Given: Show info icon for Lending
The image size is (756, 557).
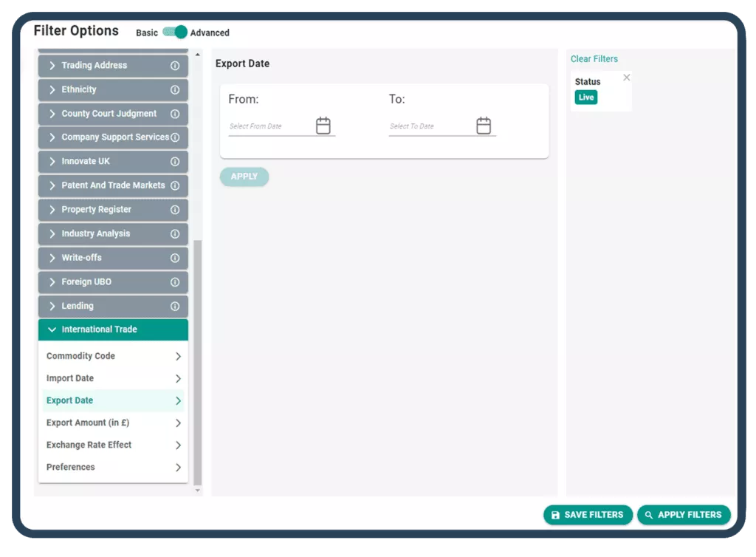Looking at the screenshot, I should pyautogui.click(x=175, y=307).
